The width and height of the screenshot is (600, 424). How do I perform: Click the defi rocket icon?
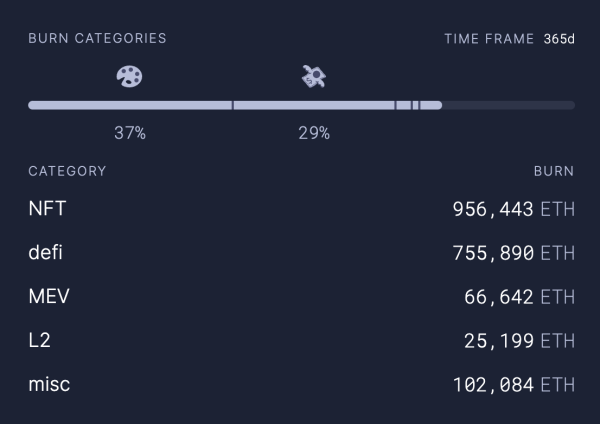pyautogui.click(x=313, y=76)
